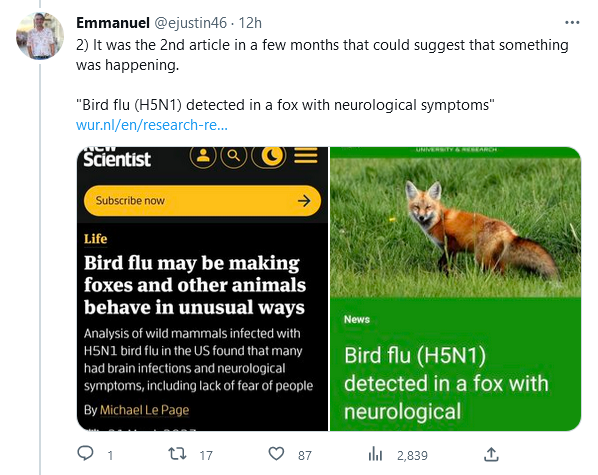This screenshot has width=598, height=475.
Task: Select the Life category label
Action: click(95, 239)
